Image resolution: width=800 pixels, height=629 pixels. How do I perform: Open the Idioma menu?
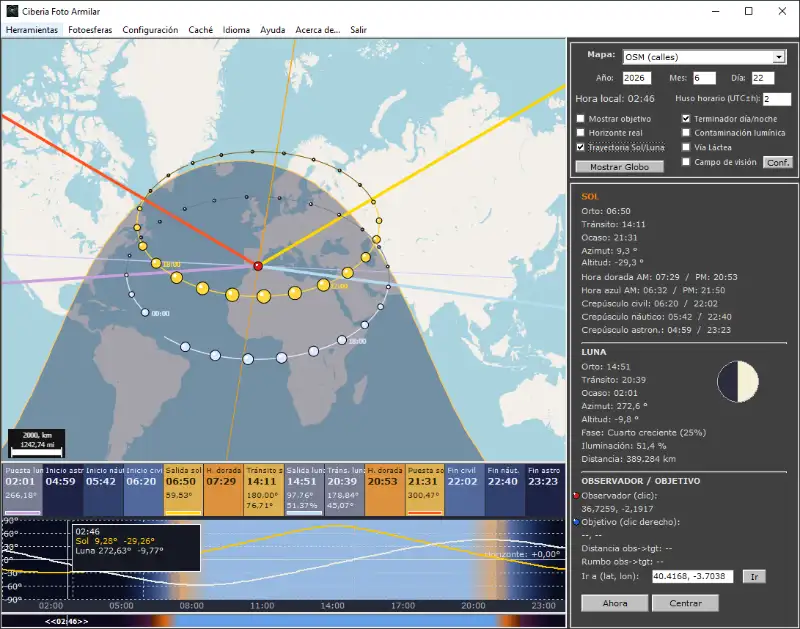point(236,30)
